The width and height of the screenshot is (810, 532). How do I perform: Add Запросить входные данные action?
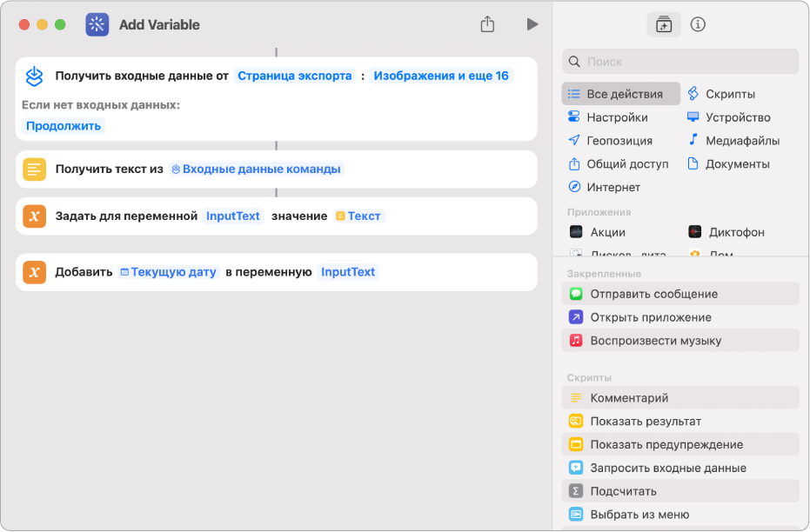click(680, 468)
